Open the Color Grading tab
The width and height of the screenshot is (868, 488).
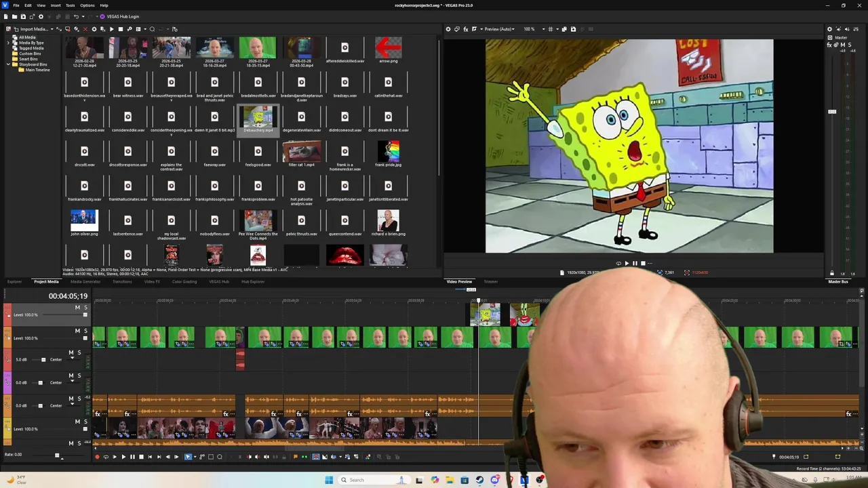click(x=184, y=281)
